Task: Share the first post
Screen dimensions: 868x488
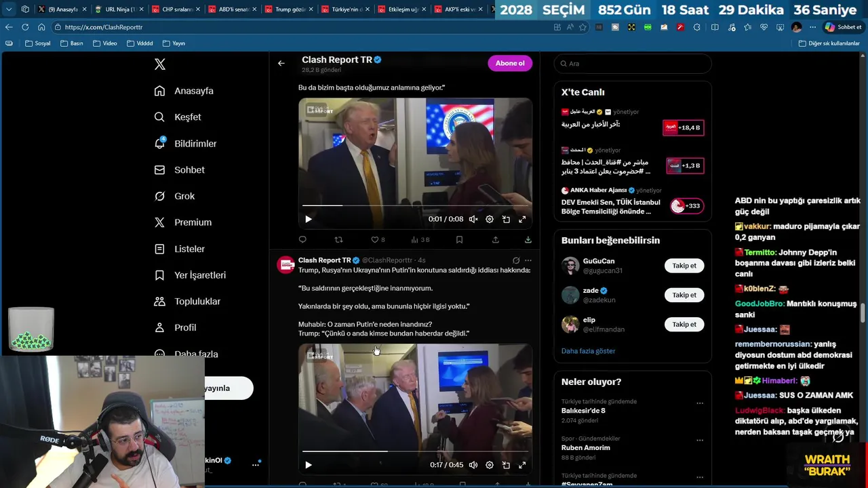Action: tap(496, 239)
